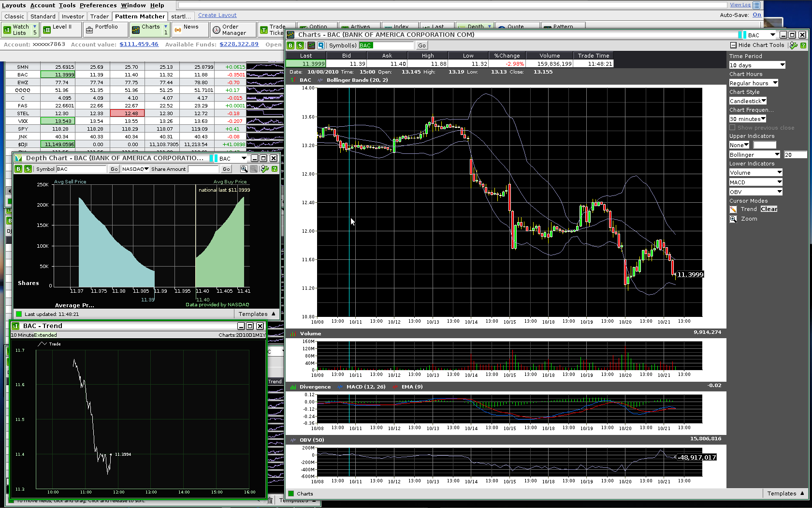Open Templates at bottom of Charts window
The width and height of the screenshot is (812, 508).
tap(785, 493)
